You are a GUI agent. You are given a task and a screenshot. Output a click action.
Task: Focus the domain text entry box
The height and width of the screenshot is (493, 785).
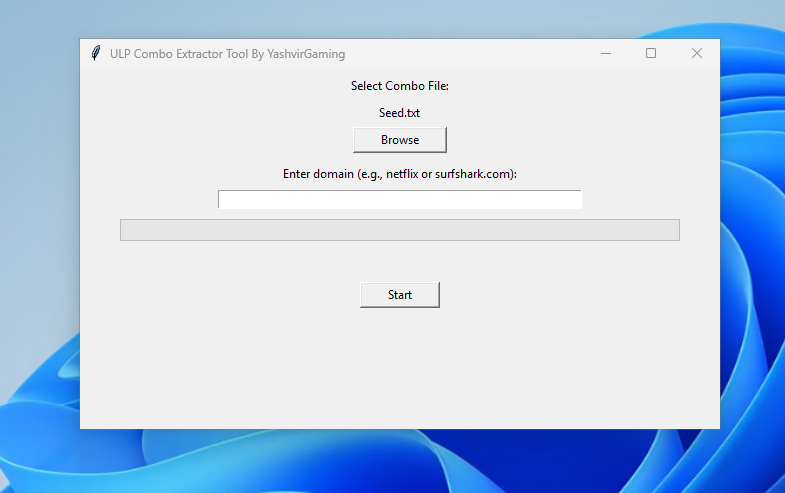click(x=400, y=199)
